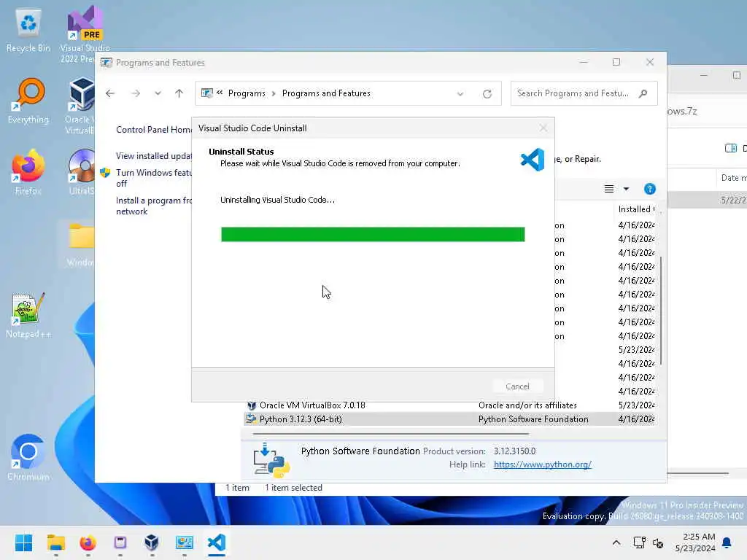This screenshot has width=747, height=560.
Task: Open the Oracle VirtualBox desktop shortcut
Action: pos(81,105)
